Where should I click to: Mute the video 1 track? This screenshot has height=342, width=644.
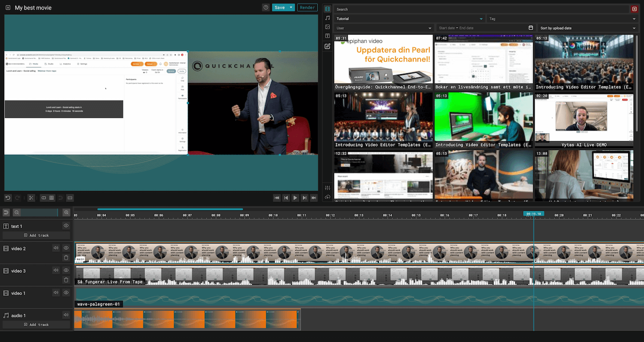[x=56, y=293]
